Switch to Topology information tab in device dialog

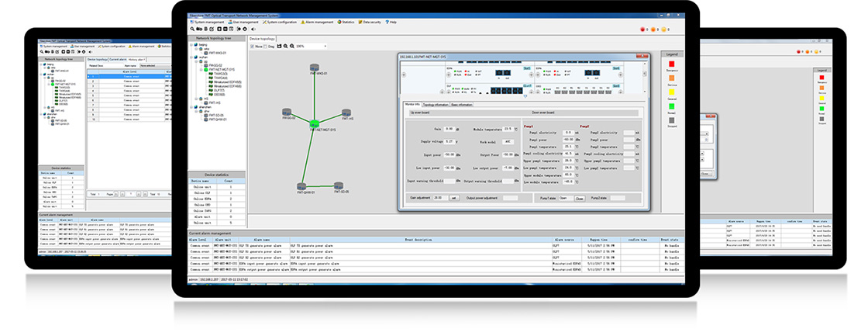436,104
